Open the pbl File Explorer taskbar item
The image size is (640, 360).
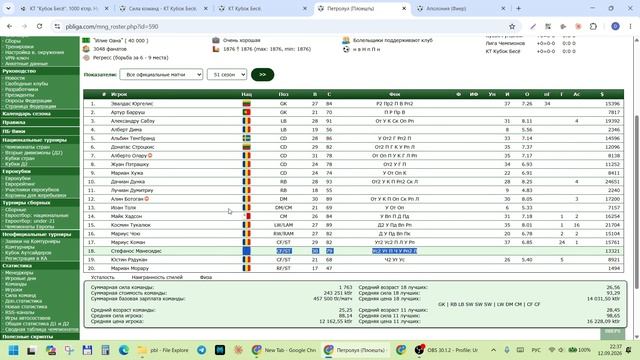coord(163,350)
